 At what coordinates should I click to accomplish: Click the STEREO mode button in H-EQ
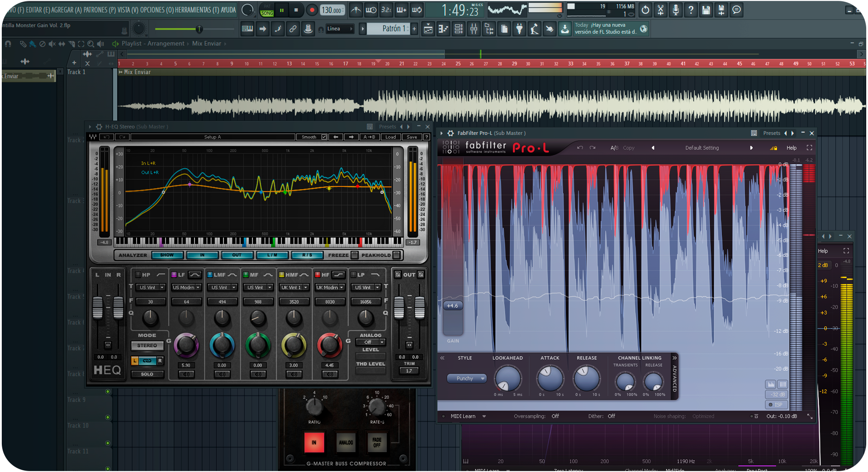pos(147,346)
